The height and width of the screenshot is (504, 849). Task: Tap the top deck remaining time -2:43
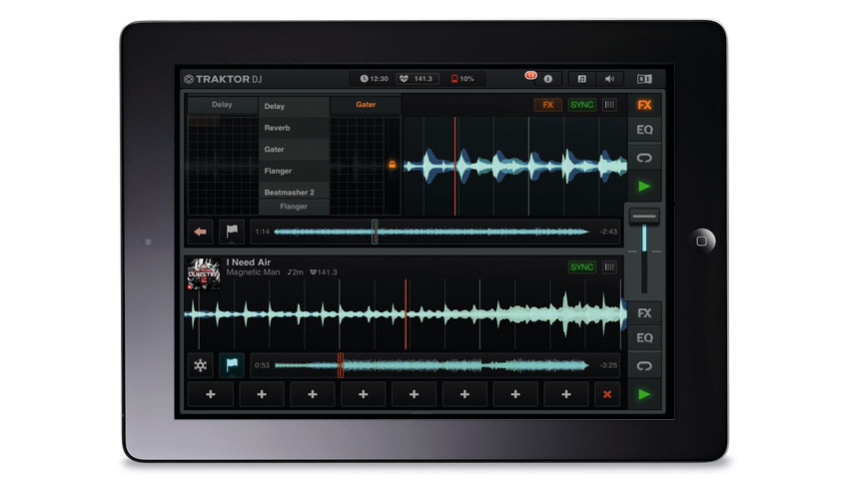[608, 232]
